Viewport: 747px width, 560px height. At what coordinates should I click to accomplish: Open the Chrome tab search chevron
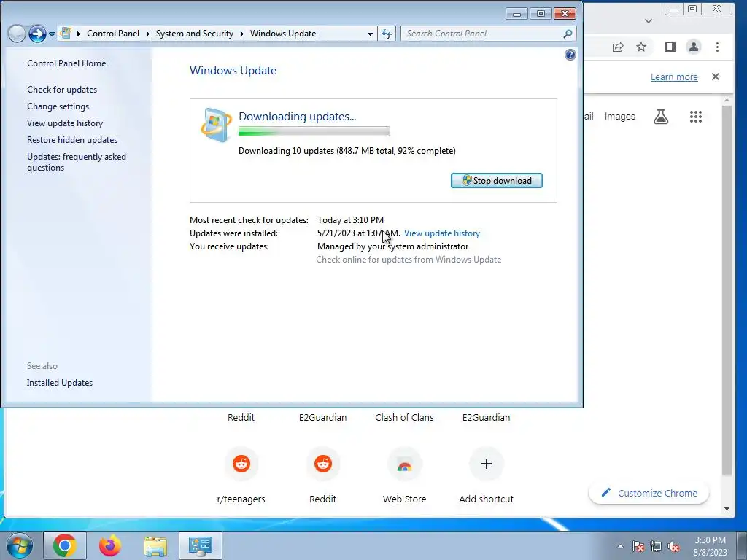[648, 21]
